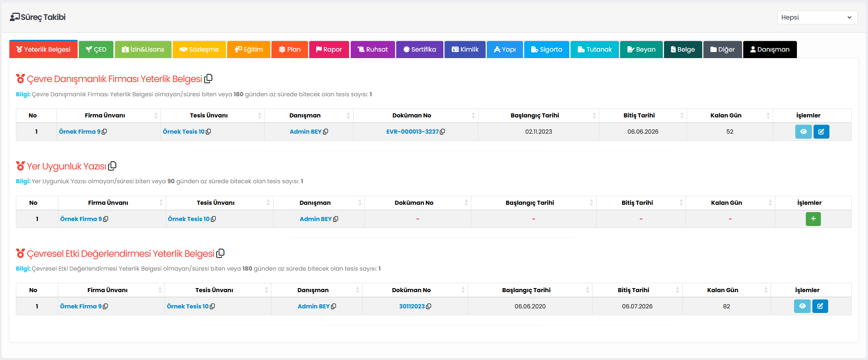The width and height of the screenshot is (868, 360).
Task: Sort first table by Bitiş Tarihi
Action: (681, 116)
